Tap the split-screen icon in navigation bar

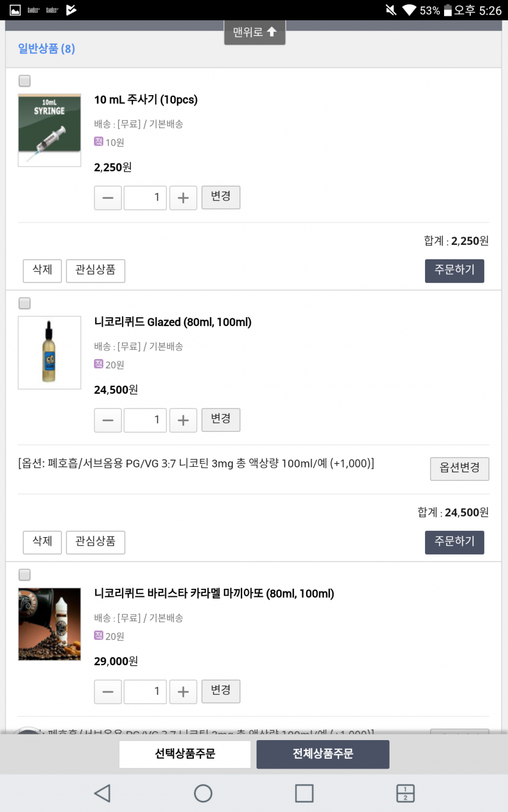[x=405, y=793]
